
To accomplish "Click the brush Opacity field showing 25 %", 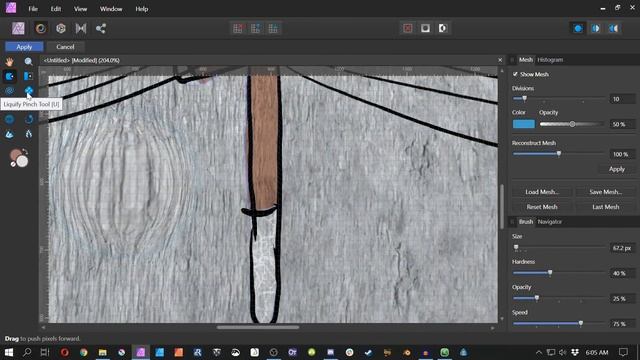I will pos(622,298).
